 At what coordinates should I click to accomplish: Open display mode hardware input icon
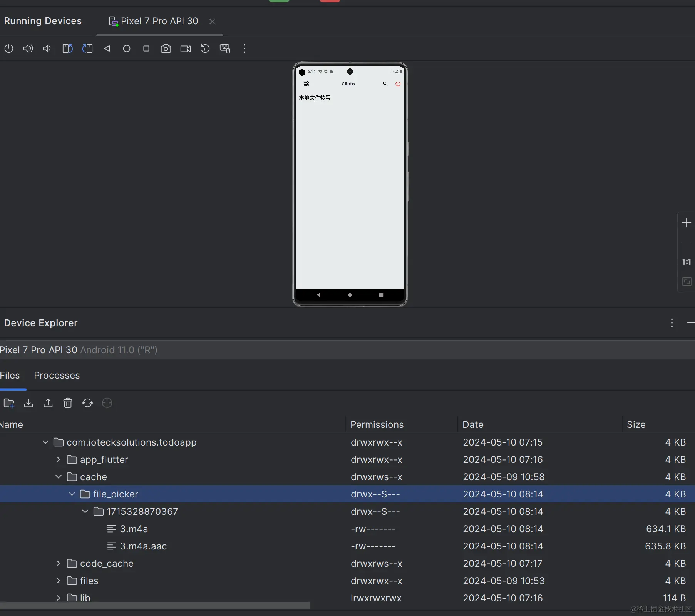pyautogui.click(x=225, y=48)
